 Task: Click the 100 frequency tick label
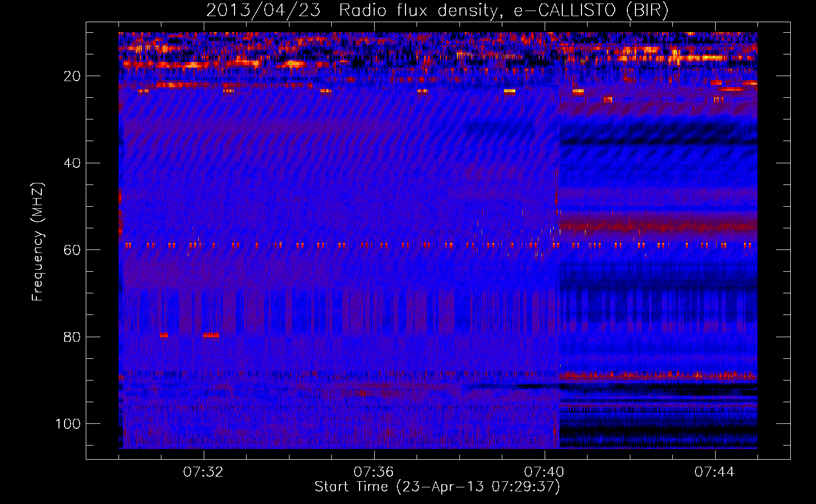coord(68,424)
